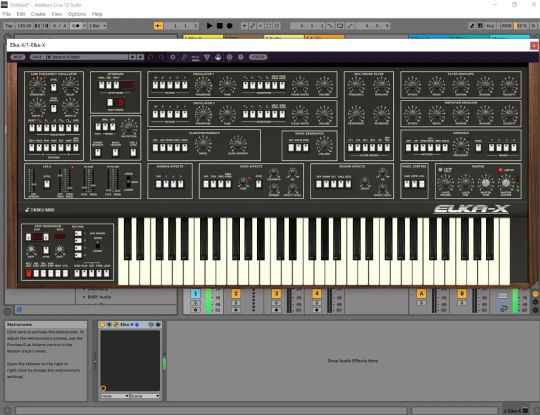Click the V-shaped icon in plugin toolbar
This screenshot has width=540, height=415.
tap(207, 57)
